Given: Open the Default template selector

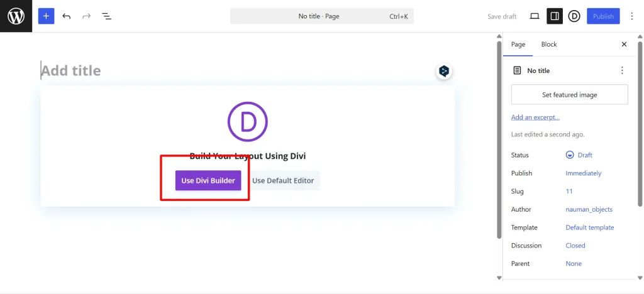Looking at the screenshot, I should coord(589,227).
